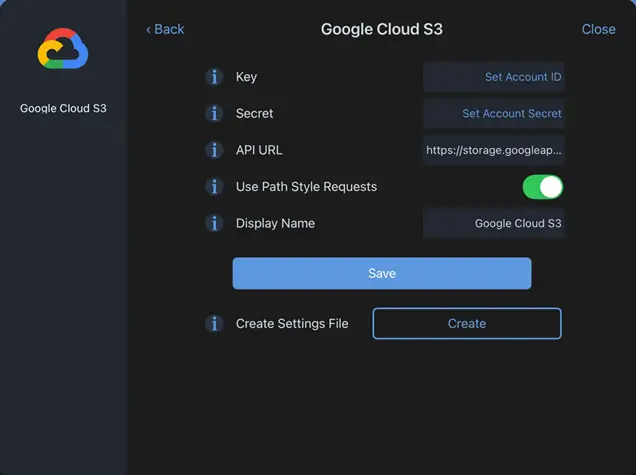View info about Create Settings File
Image resolution: width=636 pixels, height=475 pixels.
(x=213, y=324)
